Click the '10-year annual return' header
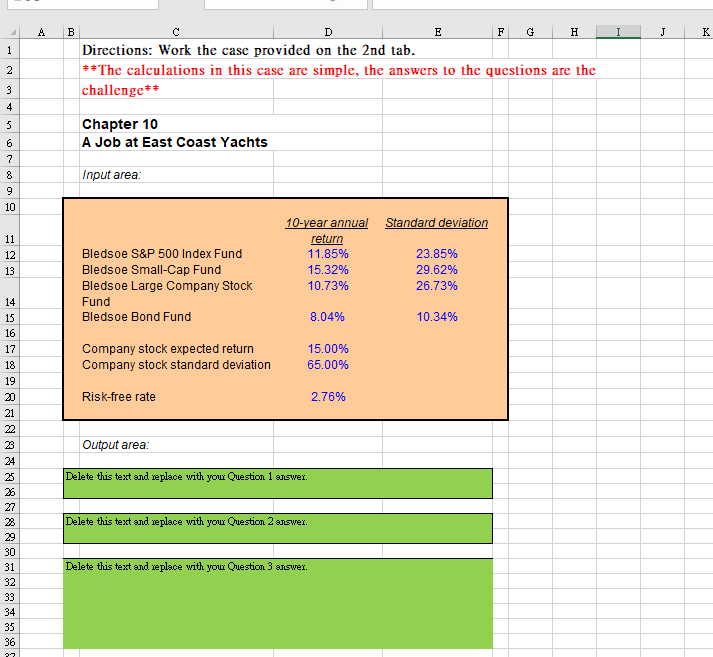 [327, 231]
